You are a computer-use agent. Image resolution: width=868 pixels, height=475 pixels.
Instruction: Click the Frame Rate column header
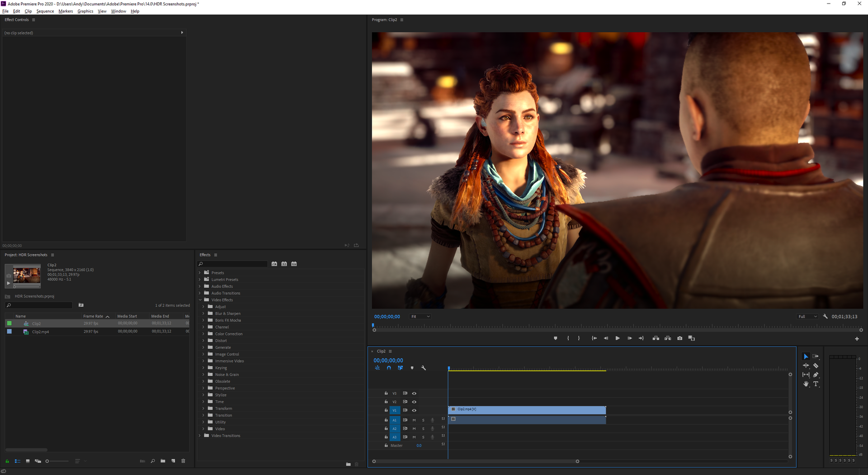(93, 316)
